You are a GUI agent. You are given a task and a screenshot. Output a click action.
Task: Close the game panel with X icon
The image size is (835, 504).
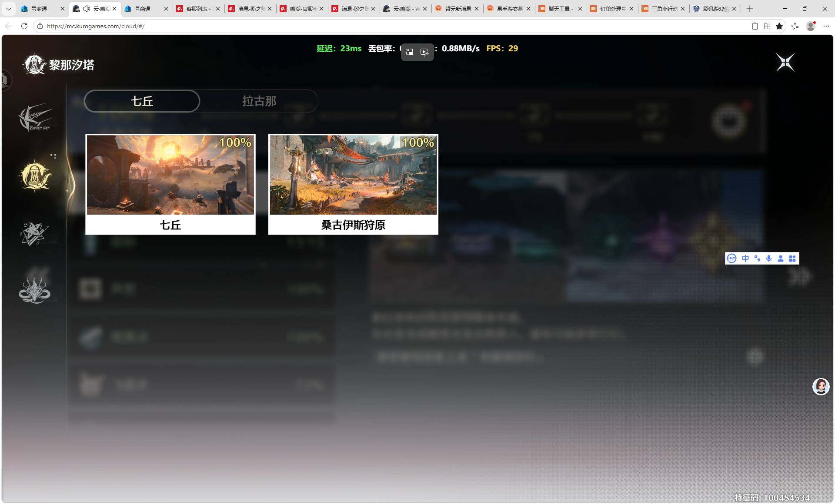[785, 63]
